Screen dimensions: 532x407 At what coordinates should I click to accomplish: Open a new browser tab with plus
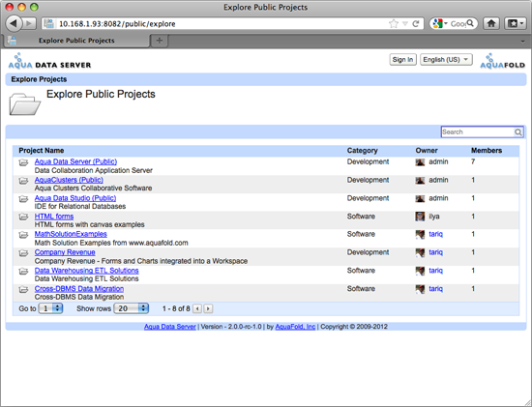tap(160, 41)
